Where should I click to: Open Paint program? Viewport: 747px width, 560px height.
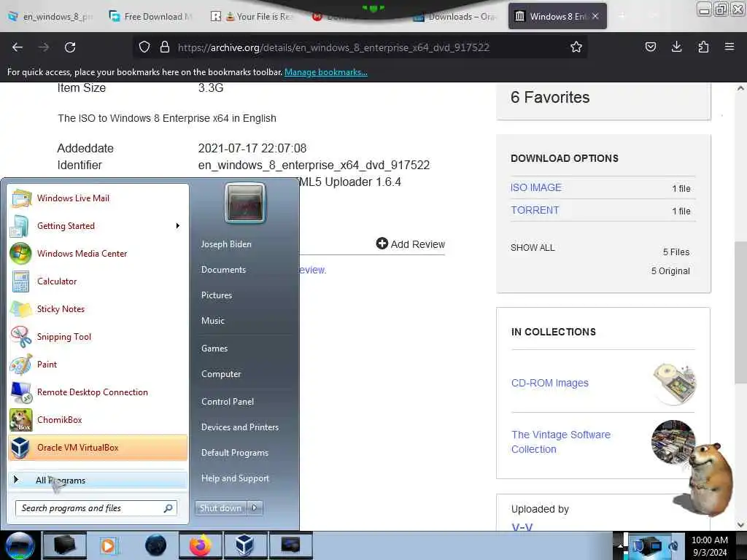[98, 365]
